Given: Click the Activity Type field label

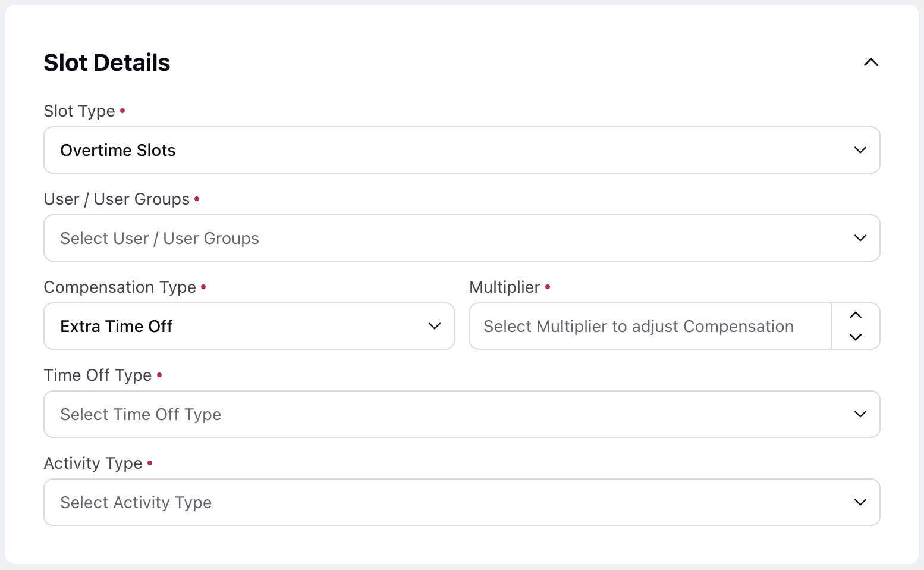Looking at the screenshot, I should coord(93,463).
